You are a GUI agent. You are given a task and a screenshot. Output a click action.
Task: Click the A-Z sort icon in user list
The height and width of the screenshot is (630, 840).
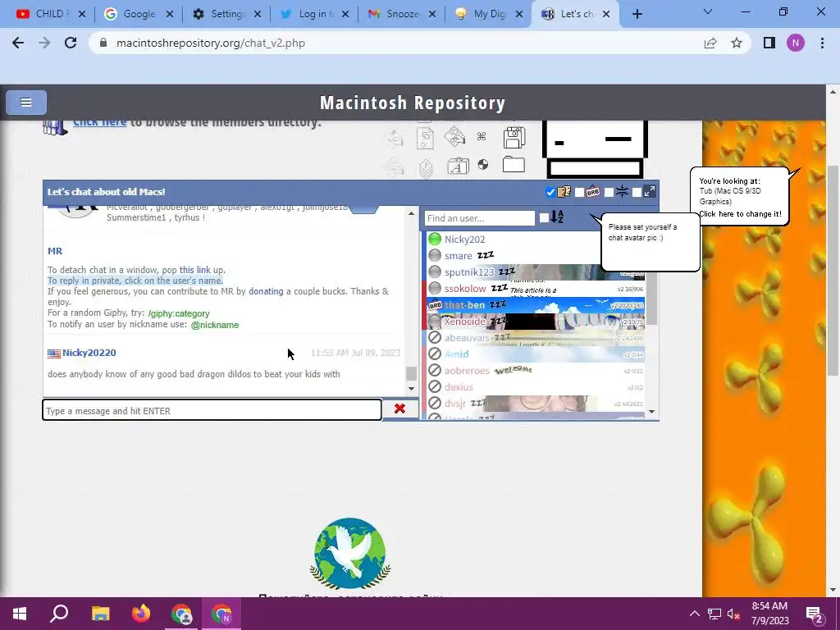pyautogui.click(x=557, y=217)
